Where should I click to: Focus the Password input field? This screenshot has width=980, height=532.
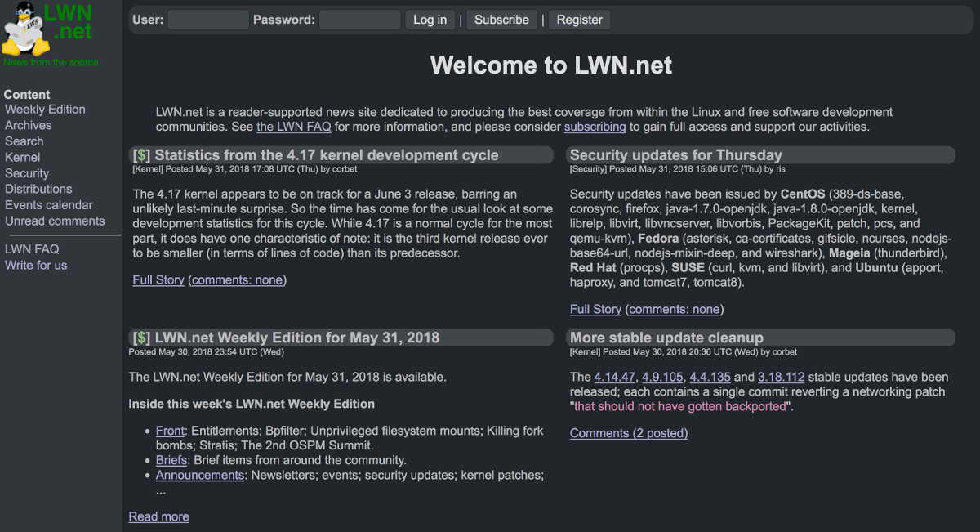(x=359, y=20)
